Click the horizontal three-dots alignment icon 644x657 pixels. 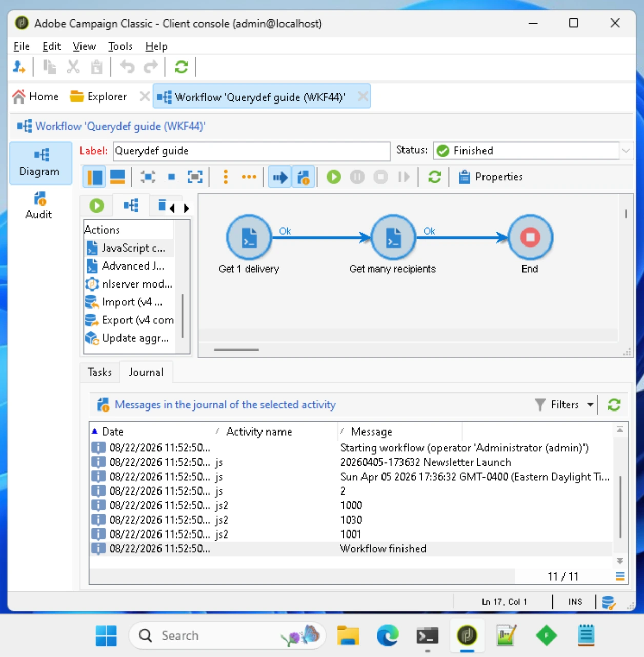pos(249,177)
